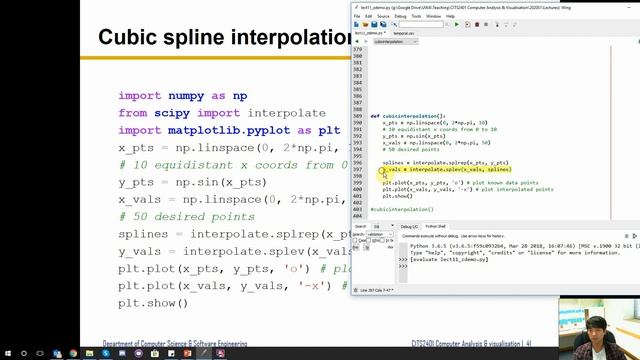Open the Windows Start menu
This screenshot has height=360, width=640.
click(x=8, y=353)
